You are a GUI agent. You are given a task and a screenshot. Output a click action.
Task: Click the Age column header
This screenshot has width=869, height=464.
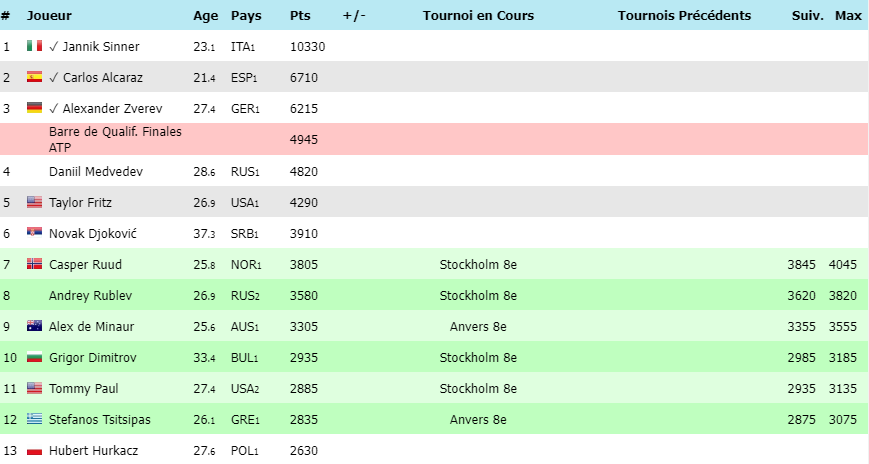point(205,15)
